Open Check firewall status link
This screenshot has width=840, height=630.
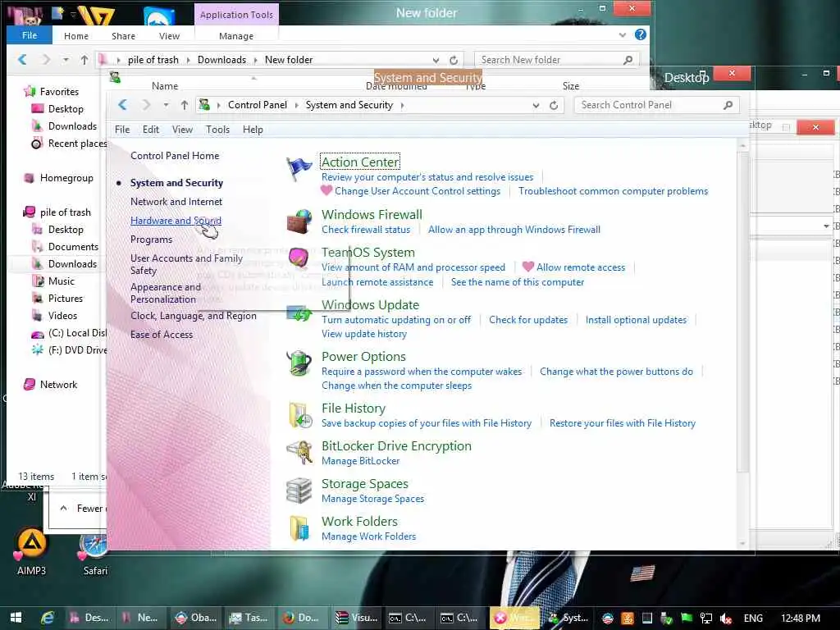366,230
